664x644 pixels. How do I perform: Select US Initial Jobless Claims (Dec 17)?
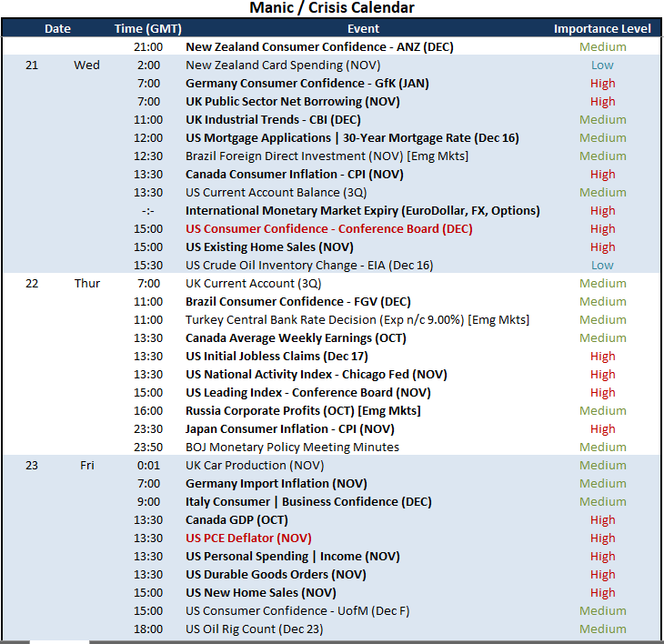click(x=277, y=357)
